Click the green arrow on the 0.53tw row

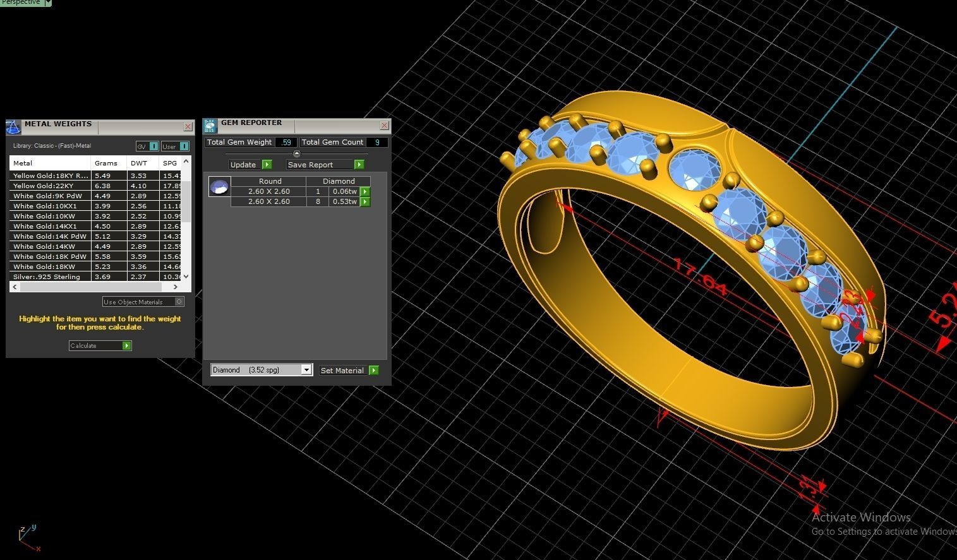(x=365, y=201)
